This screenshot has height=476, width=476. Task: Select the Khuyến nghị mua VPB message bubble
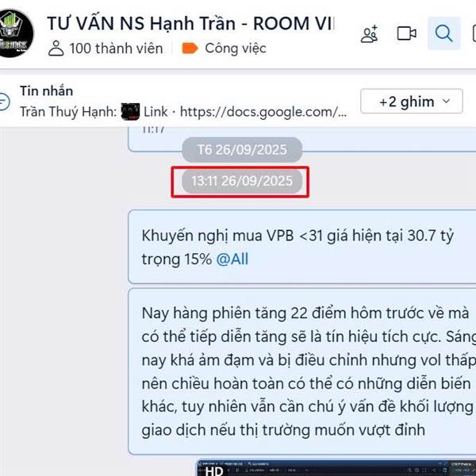(302, 247)
